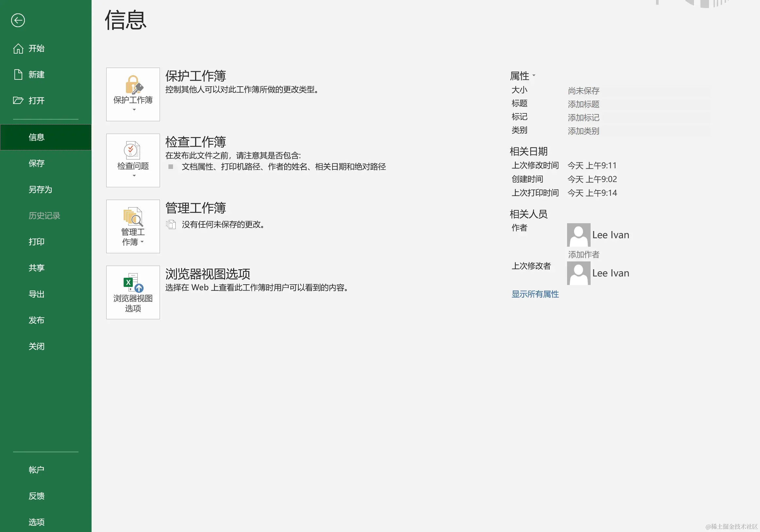The height and width of the screenshot is (532, 760).
Task: Click the 新建 new document icon
Action: click(18, 75)
